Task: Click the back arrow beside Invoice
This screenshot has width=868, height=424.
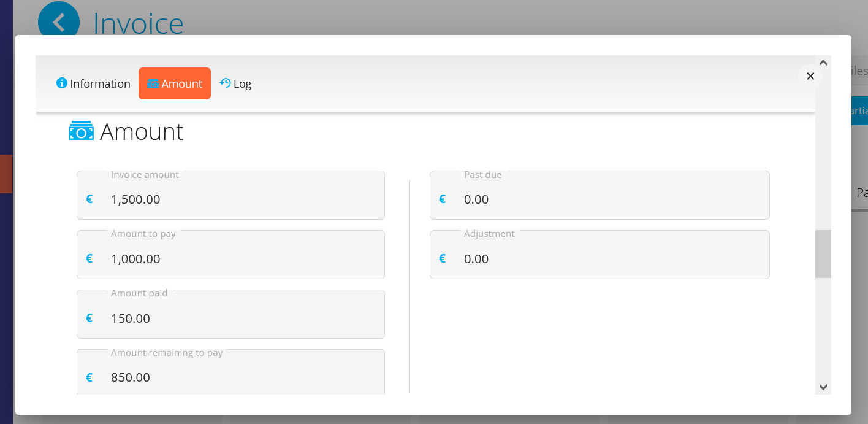Action: (59, 23)
